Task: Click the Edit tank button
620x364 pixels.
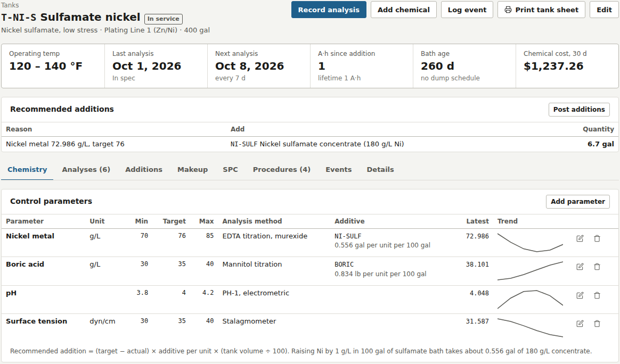Action: (x=604, y=10)
